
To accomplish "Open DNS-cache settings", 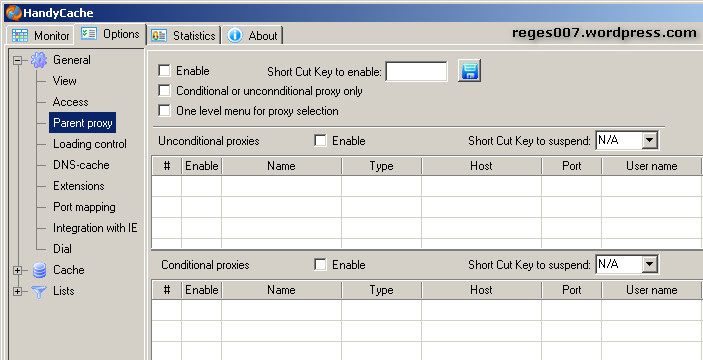I will pyautogui.click(x=81, y=165).
